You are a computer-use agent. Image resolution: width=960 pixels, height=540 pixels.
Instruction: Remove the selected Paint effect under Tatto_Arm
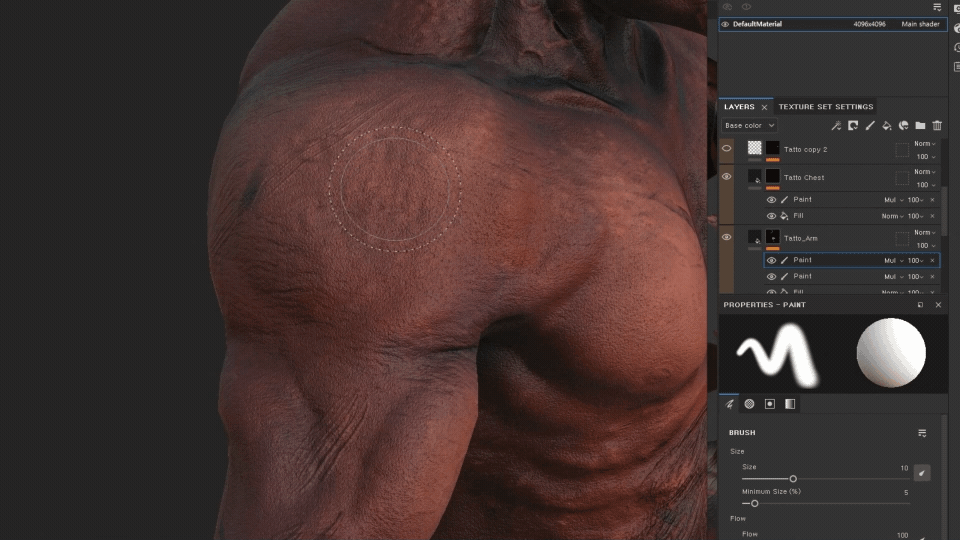[x=932, y=260]
